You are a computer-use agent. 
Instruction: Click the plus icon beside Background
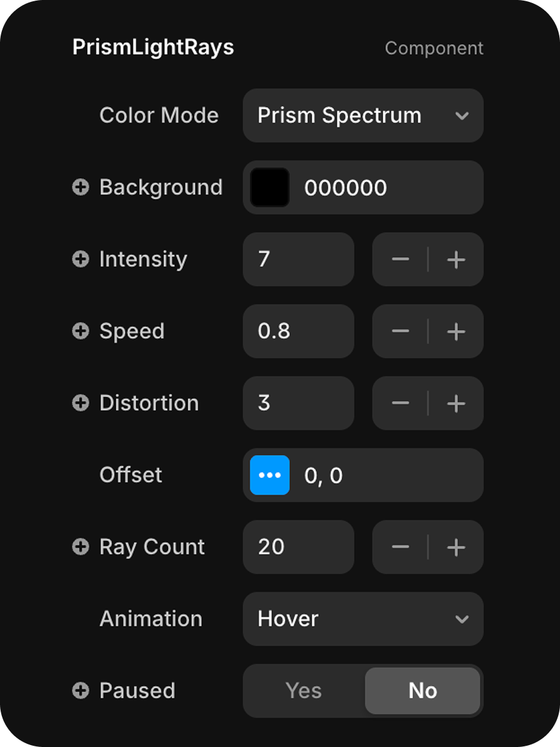[x=81, y=187]
